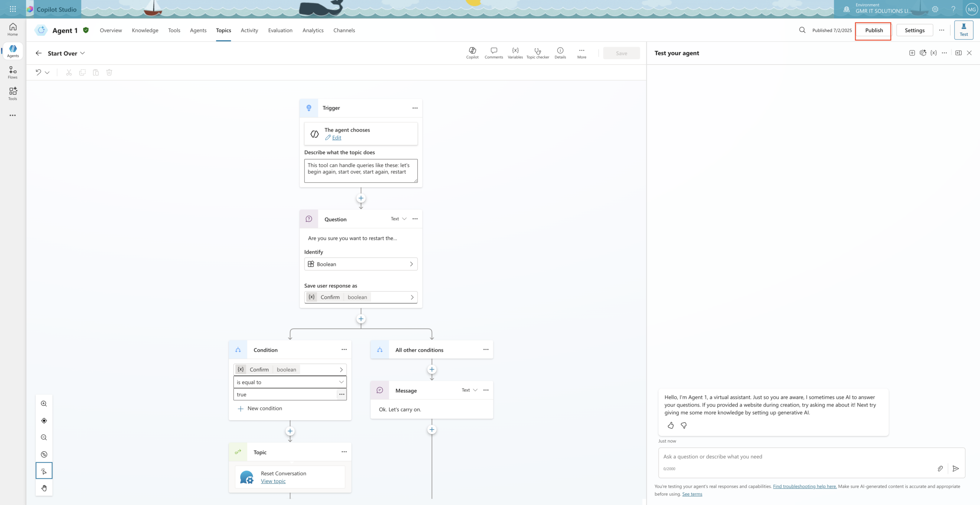The height and width of the screenshot is (505, 980).
Task: Toggle the Test panel button
Action: (964, 30)
